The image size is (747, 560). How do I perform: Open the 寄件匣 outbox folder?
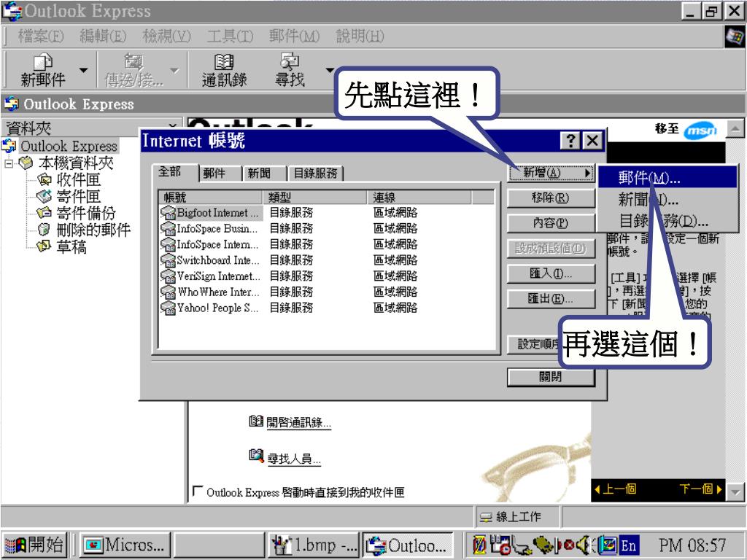point(69,196)
